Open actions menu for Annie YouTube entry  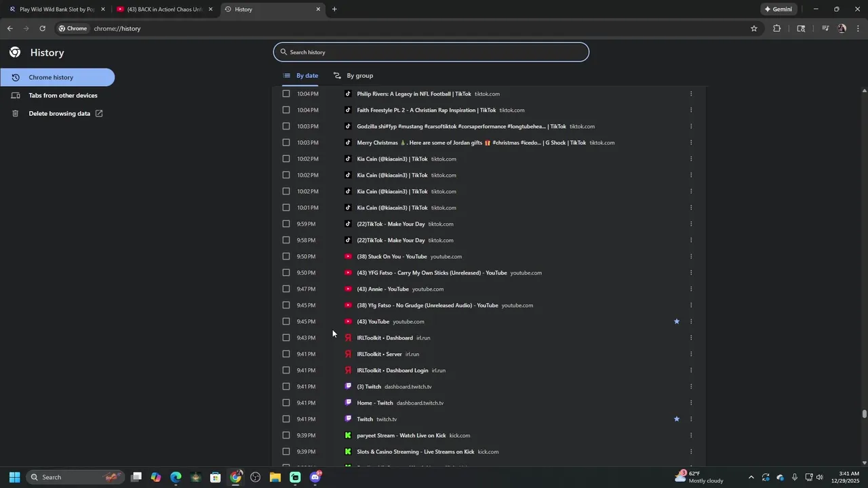[x=691, y=289]
